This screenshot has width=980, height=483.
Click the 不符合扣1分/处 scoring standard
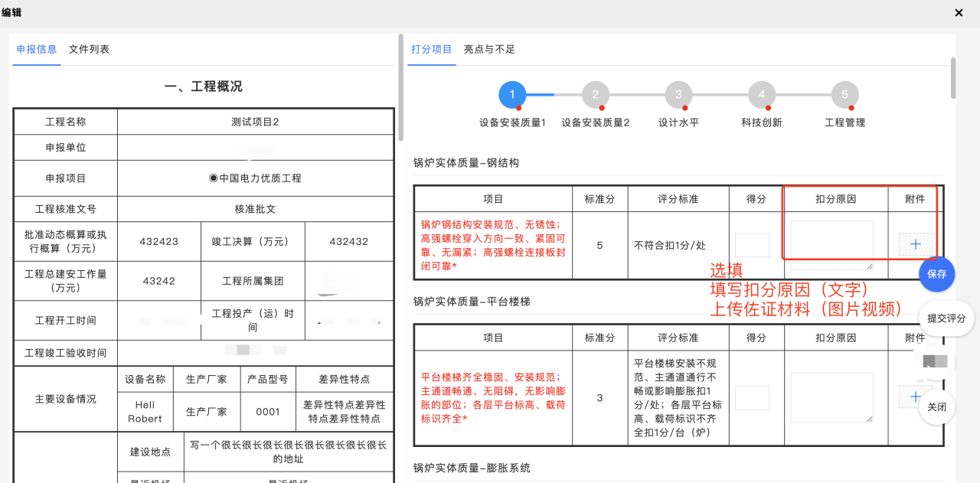click(x=670, y=246)
